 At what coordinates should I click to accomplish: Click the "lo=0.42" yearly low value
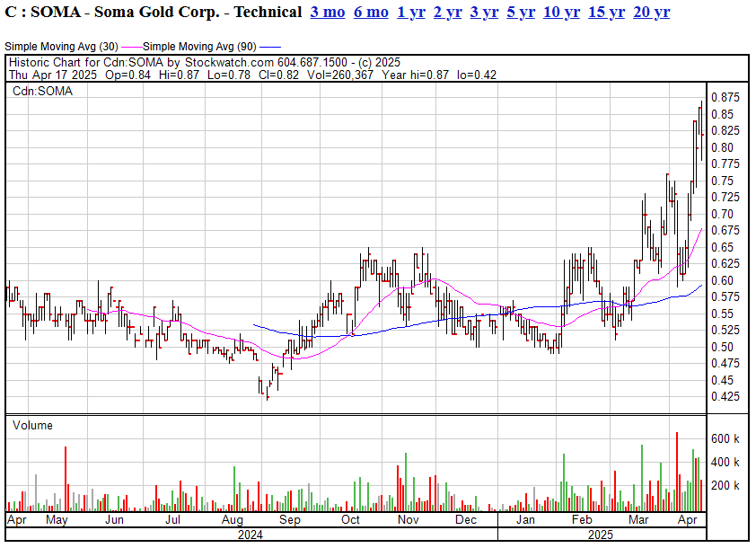[477, 75]
